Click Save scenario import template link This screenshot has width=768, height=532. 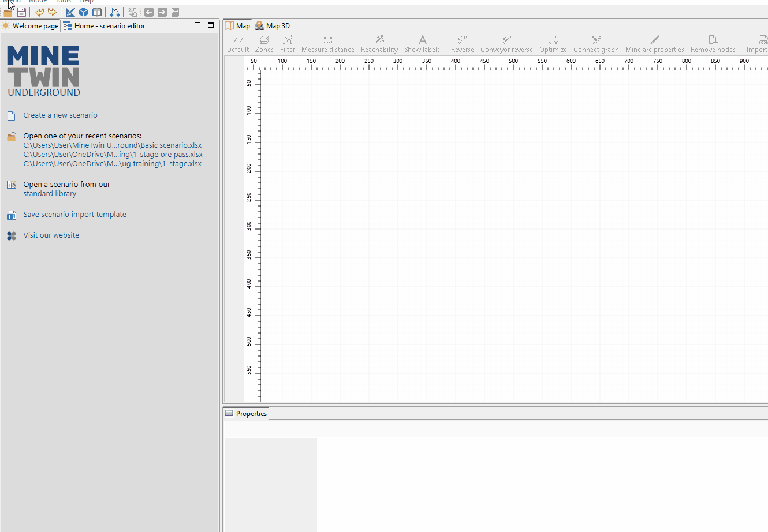(74, 215)
